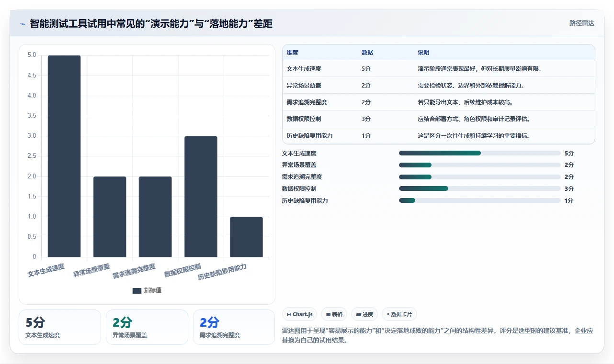Click the 说明 column header
Screen dimensions: 614x364
point(423,53)
